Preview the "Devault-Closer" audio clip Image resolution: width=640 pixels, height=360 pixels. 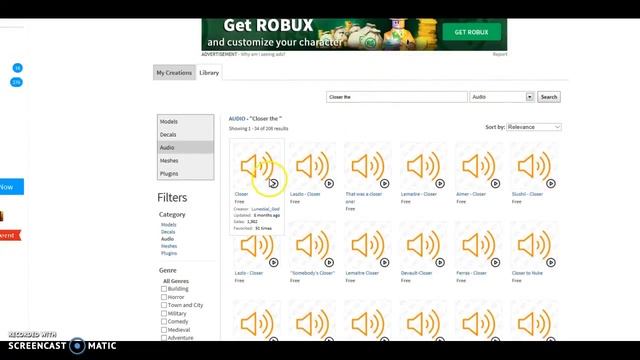(440, 262)
